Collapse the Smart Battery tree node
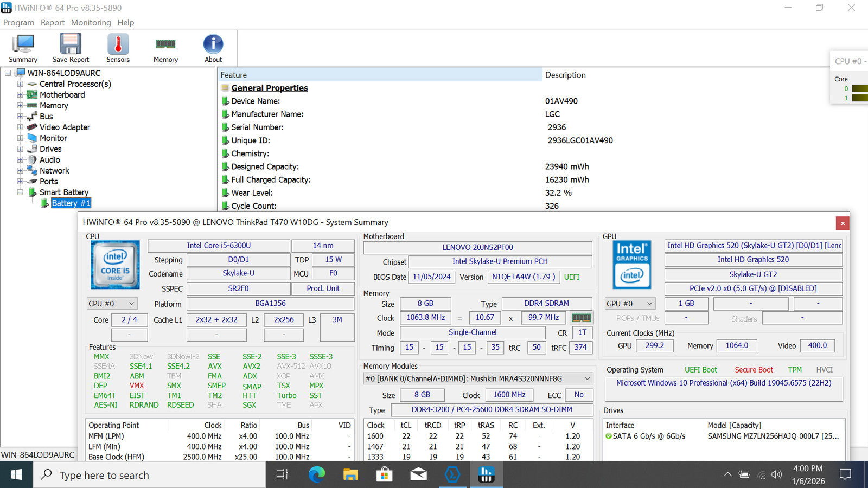This screenshot has height=488, width=868. click(x=20, y=192)
